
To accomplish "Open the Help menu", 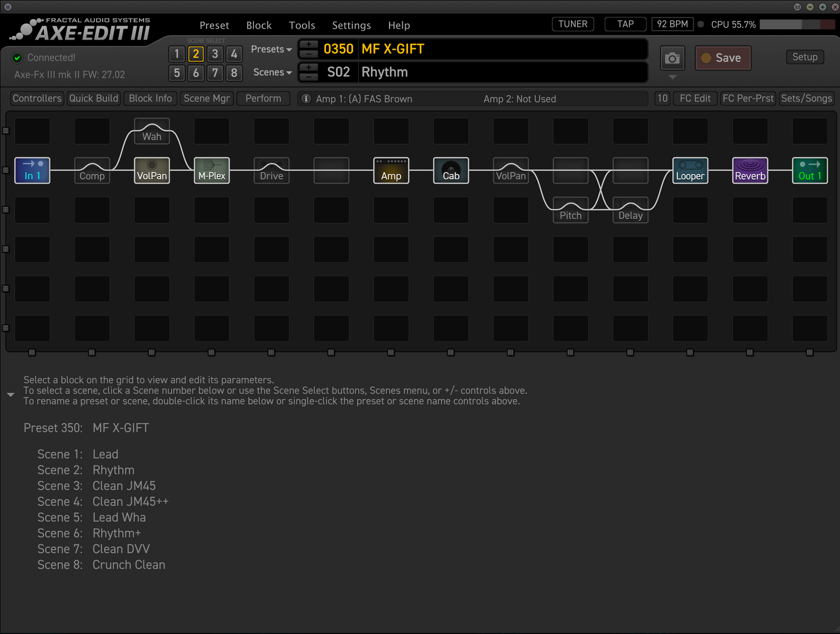I will pyautogui.click(x=399, y=26).
